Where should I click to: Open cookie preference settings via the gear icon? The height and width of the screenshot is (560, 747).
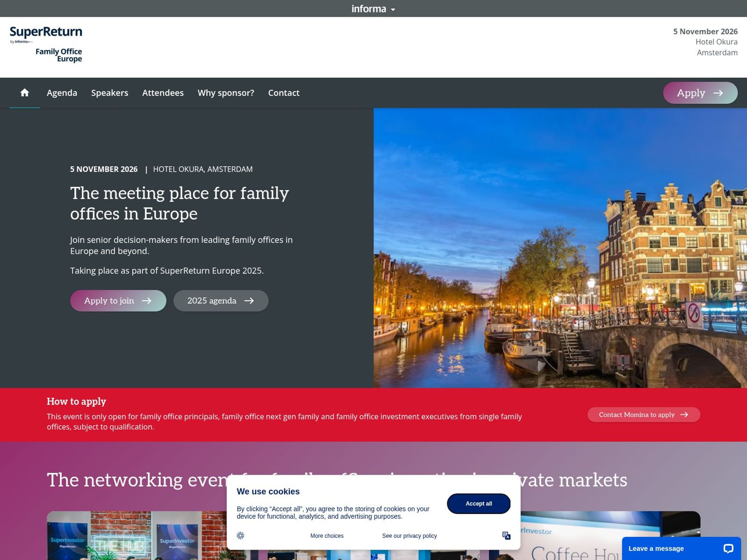pyautogui.click(x=241, y=535)
